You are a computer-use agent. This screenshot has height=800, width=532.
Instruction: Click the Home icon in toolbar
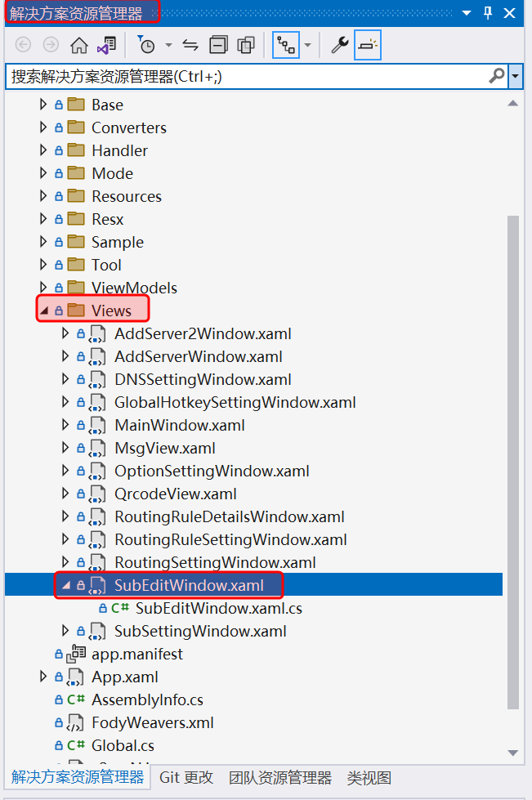click(79, 46)
